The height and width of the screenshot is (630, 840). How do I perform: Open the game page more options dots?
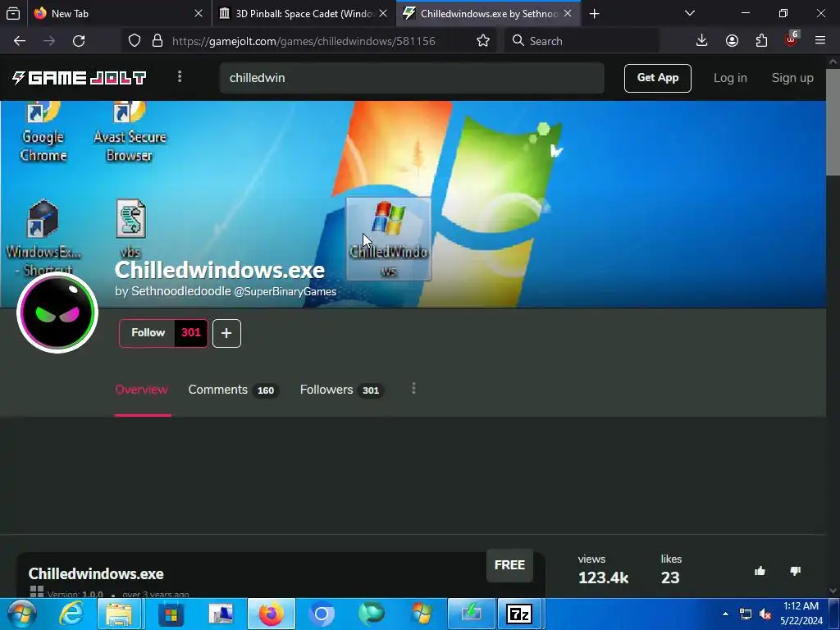click(x=413, y=389)
